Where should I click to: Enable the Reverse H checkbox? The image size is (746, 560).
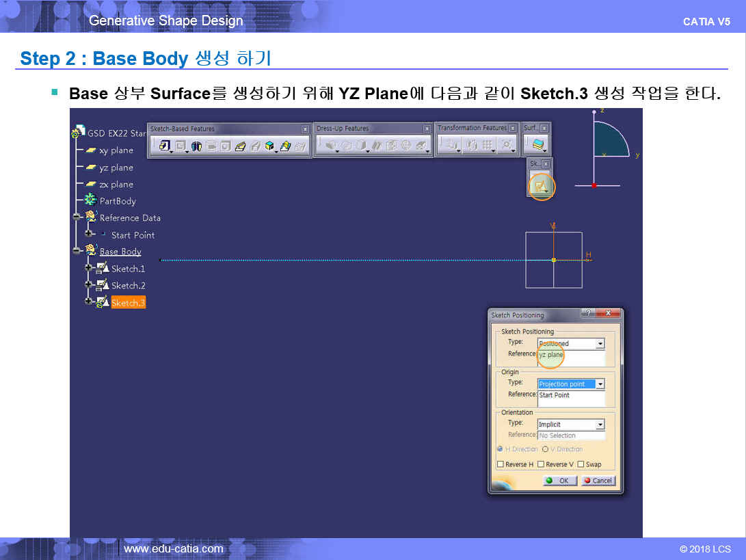tap(501, 464)
